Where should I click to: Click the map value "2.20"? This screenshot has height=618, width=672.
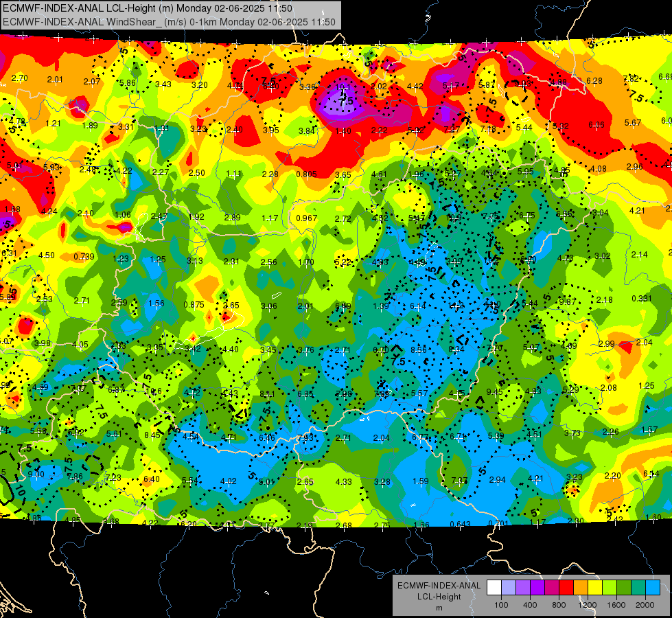tap(612, 476)
